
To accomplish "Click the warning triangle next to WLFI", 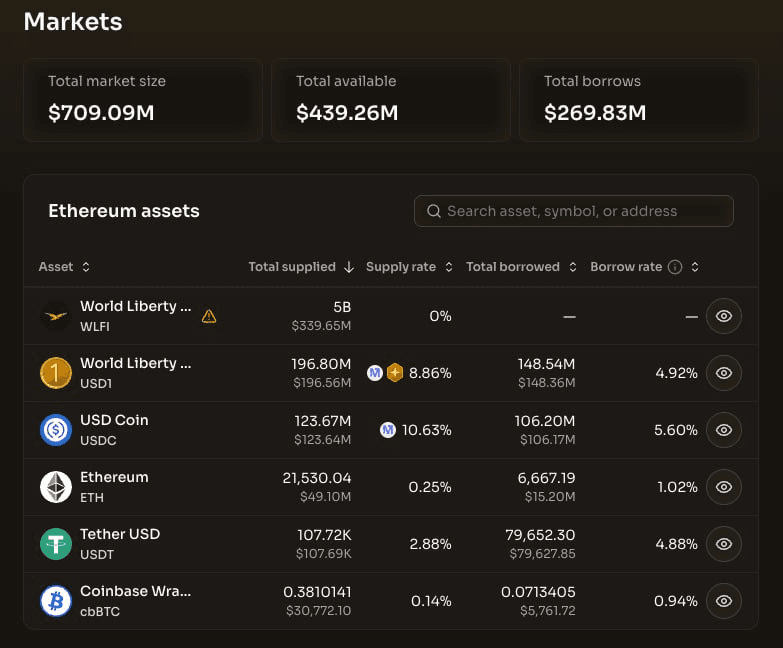I will pyautogui.click(x=209, y=316).
